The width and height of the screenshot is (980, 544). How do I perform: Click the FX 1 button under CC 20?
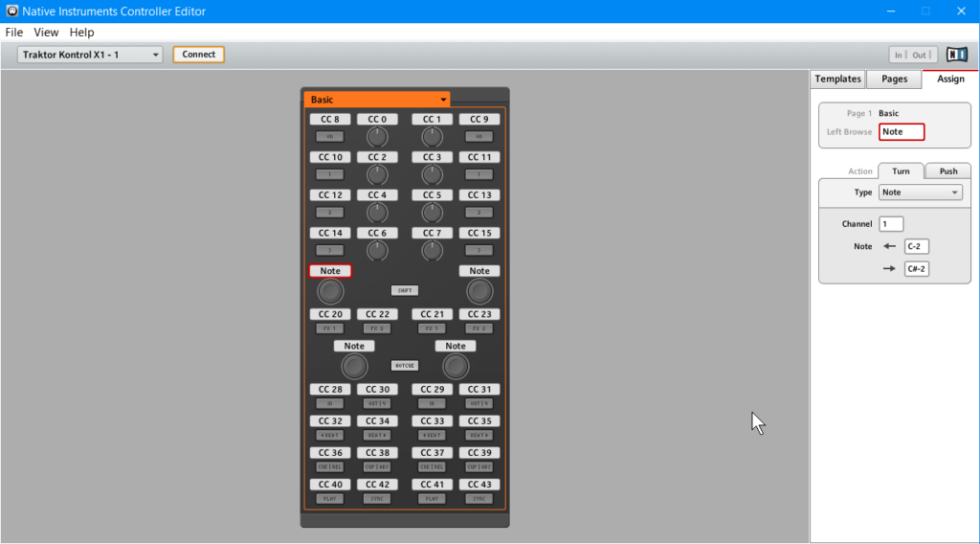pyautogui.click(x=330, y=329)
